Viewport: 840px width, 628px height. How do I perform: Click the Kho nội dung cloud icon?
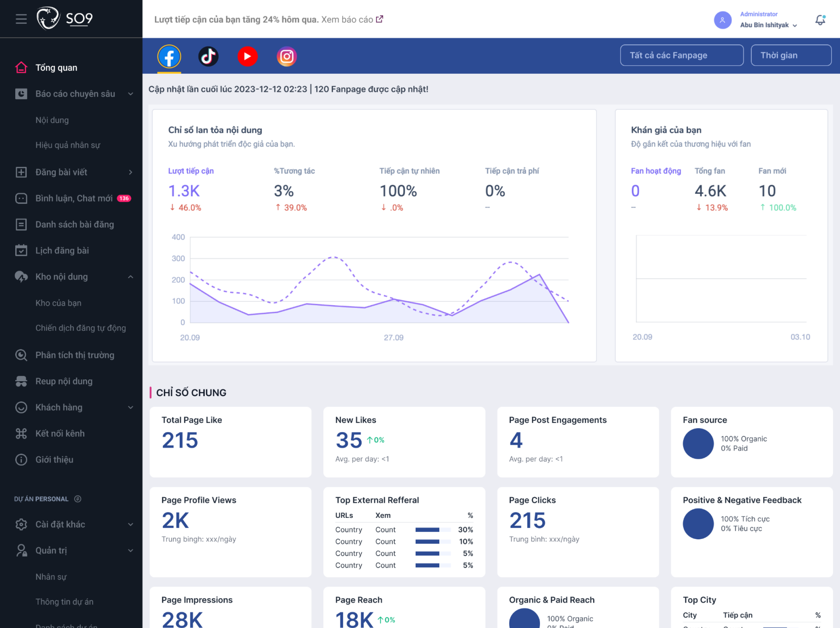pyautogui.click(x=21, y=277)
